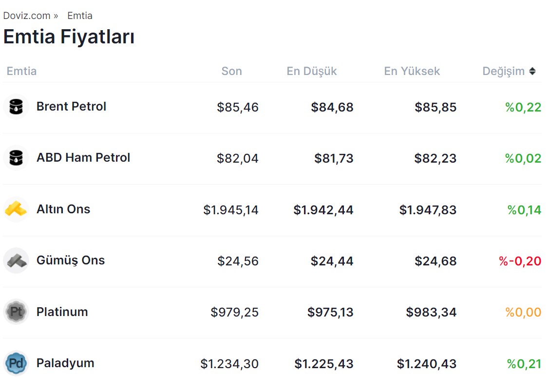Image resolution: width=548 pixels, height=392 pixels.
Task: Click the En Düşük column header
Action: tap(312, 71)
